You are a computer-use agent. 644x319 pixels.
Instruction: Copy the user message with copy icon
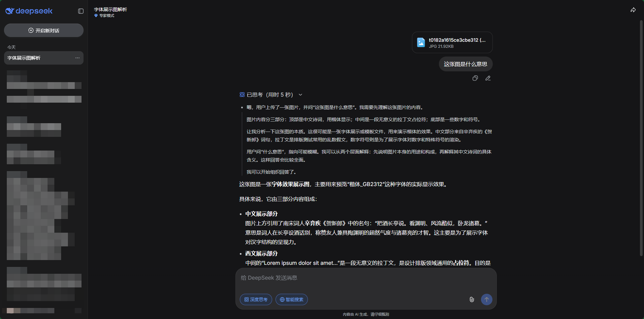click(x=475, y=78)
